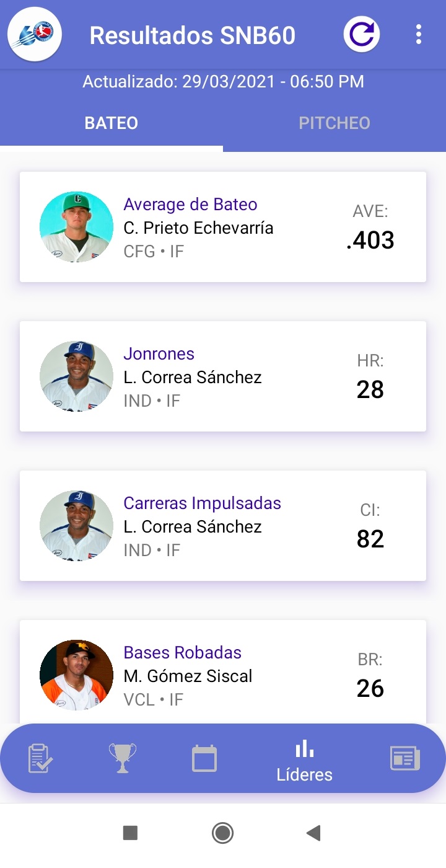Tap the photo in Carreras Impulsadas card
The height and width of the screenshot is (868, 446).
[76, 526]
